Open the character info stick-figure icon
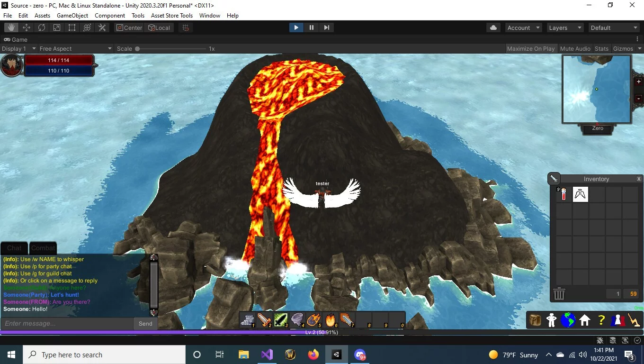The width and height of the screenshot is (644, 364). (551, 320)
